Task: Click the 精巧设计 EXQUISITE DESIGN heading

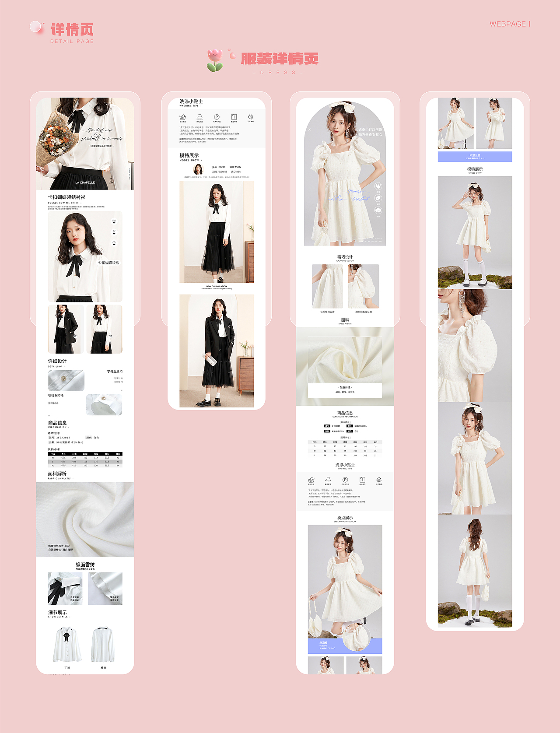Action: [345, 258]
